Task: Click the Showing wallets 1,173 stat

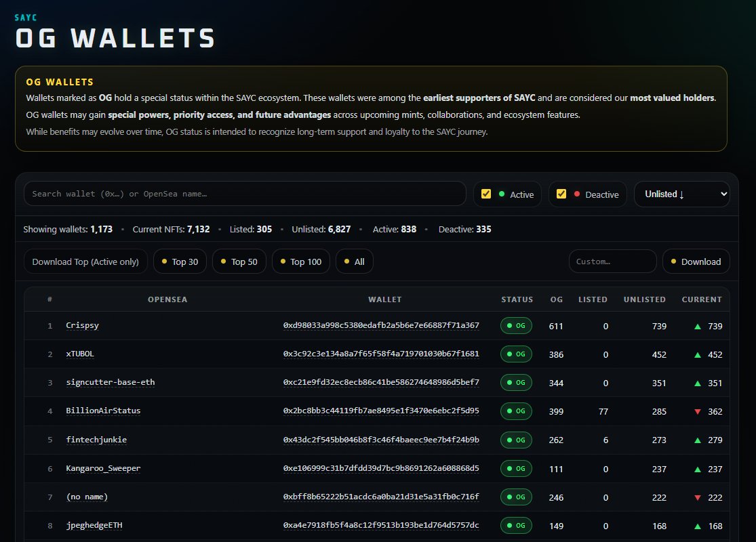Action: pyautogui.click(x=68, y=229)
